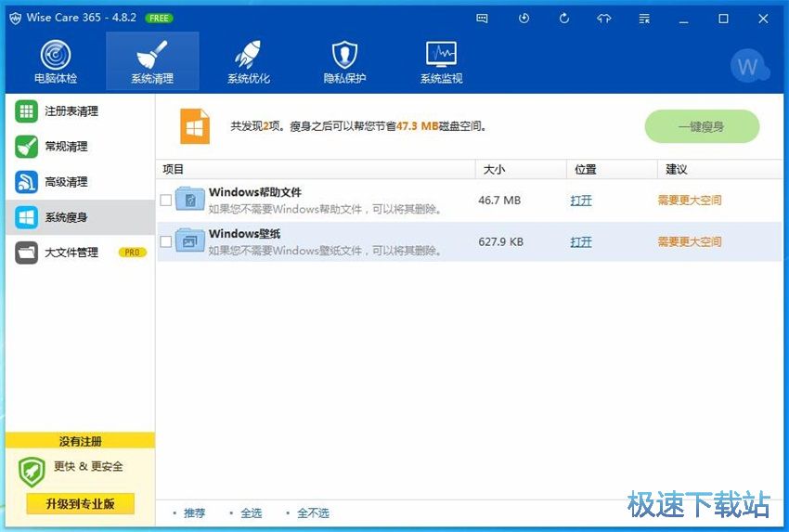Click the 推荐 selection link
Screen dimensions: 789x532
[194, 513]
